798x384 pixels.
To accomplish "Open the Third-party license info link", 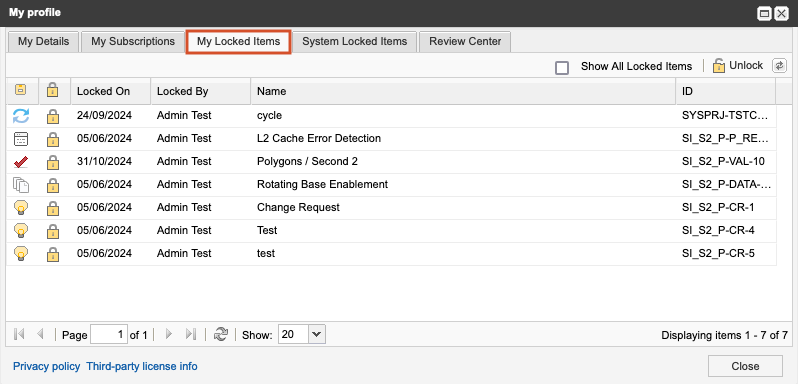I will [142, 366].
